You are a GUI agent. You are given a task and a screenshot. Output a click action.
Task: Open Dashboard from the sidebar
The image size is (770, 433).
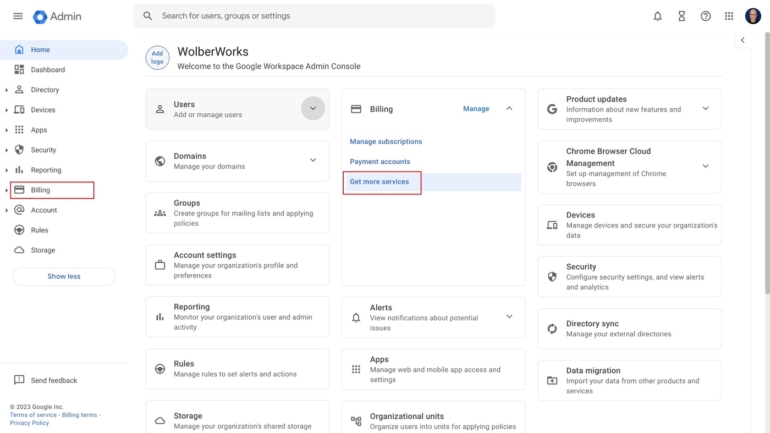[47, 70]
